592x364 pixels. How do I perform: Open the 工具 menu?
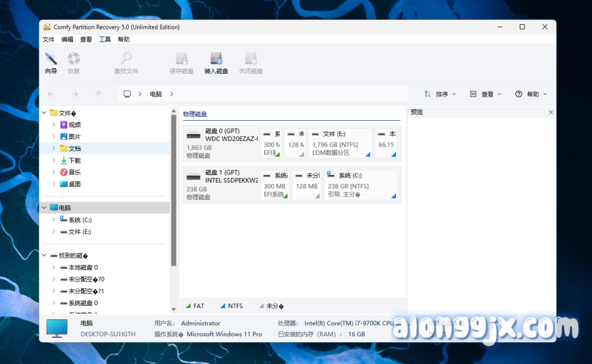[x=105, y=39]
